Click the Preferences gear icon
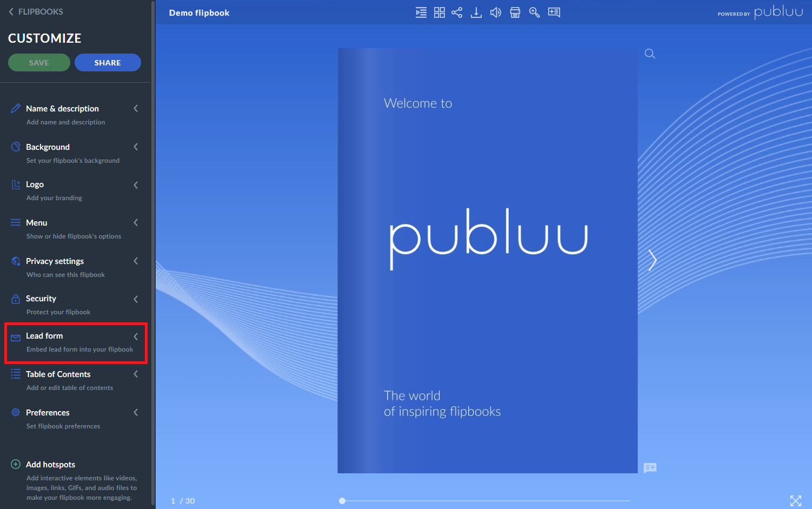Viewport: 812px width, 509px height. coord(16,412)
